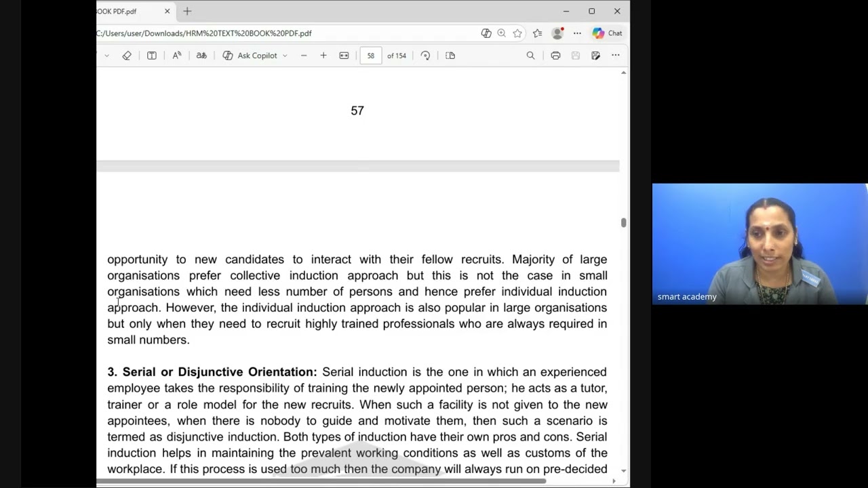Open the Page view icon

450,56
